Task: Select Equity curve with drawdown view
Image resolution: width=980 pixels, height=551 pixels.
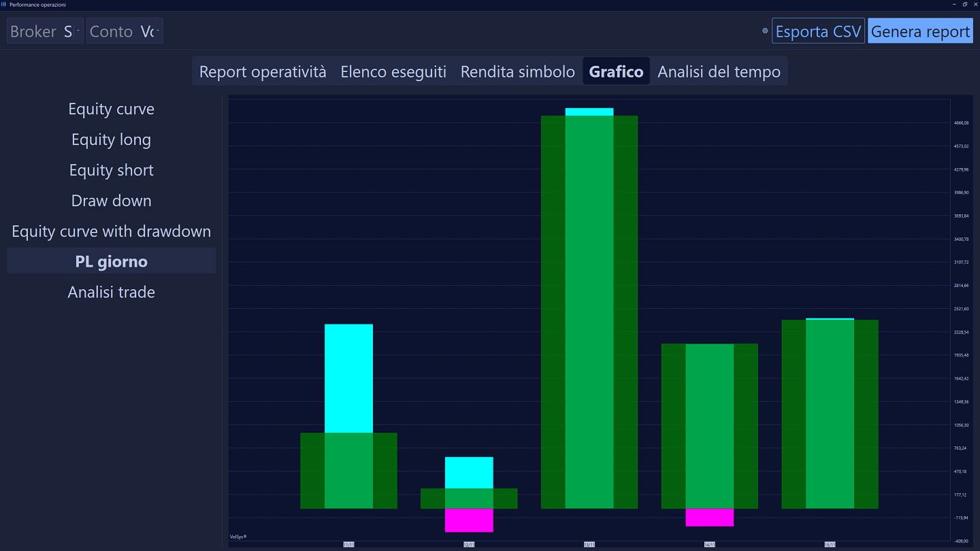Action: [x=111, y=231]
